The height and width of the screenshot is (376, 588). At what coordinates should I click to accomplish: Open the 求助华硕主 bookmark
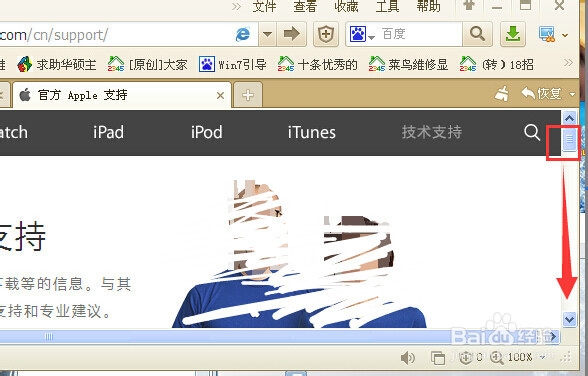click(x=57, y=64)
